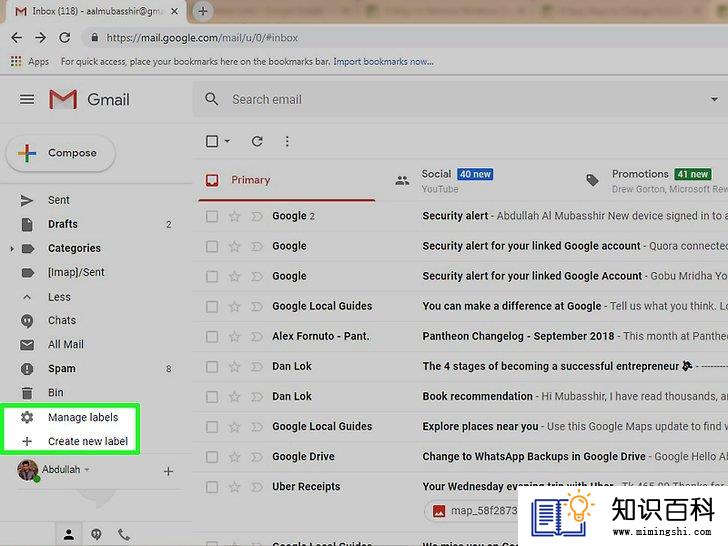Open the More options three-dot menu

(x=287, y=141)
